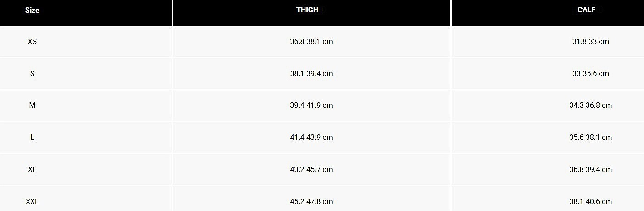
Task: Click thigh measurement 43.2-45.7 cm
Action: coord(311,169)
